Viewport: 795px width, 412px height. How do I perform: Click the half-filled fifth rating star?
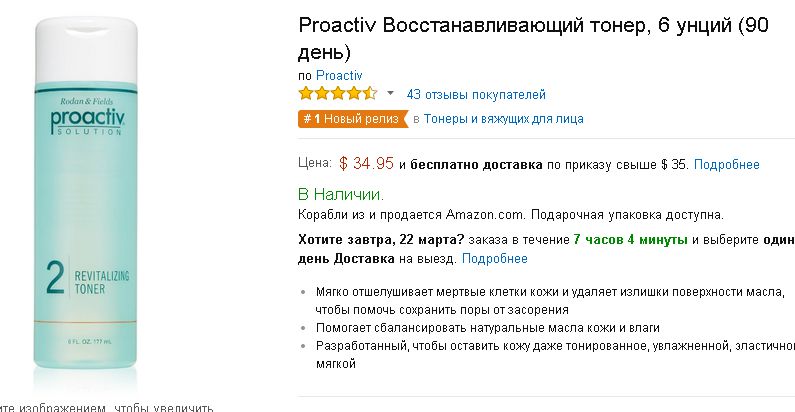tap(370, 94)
